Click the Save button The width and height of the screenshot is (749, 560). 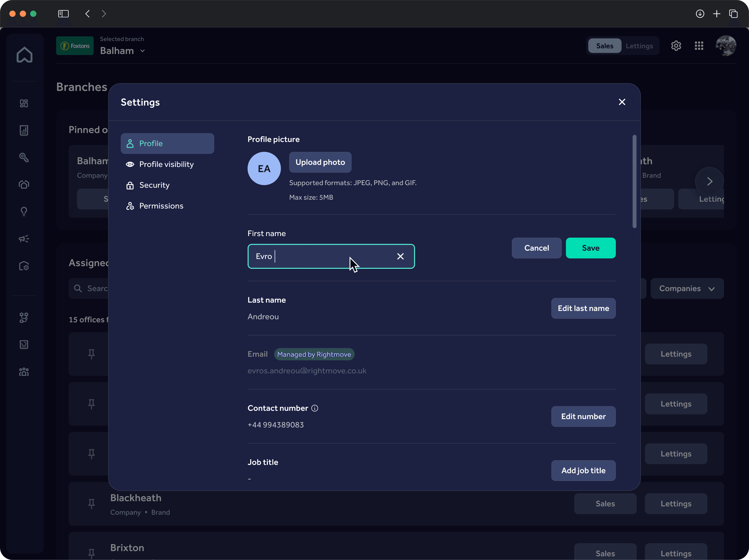pyautogui.click(x=591, y=248)
